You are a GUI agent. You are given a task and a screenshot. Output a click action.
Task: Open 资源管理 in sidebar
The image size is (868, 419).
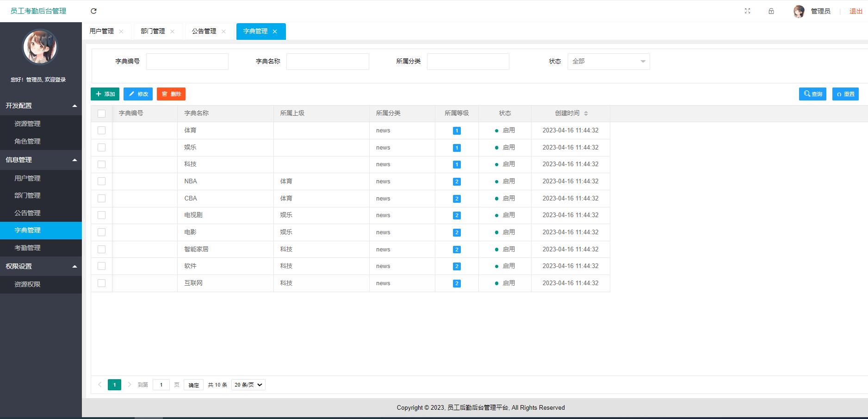41,124
